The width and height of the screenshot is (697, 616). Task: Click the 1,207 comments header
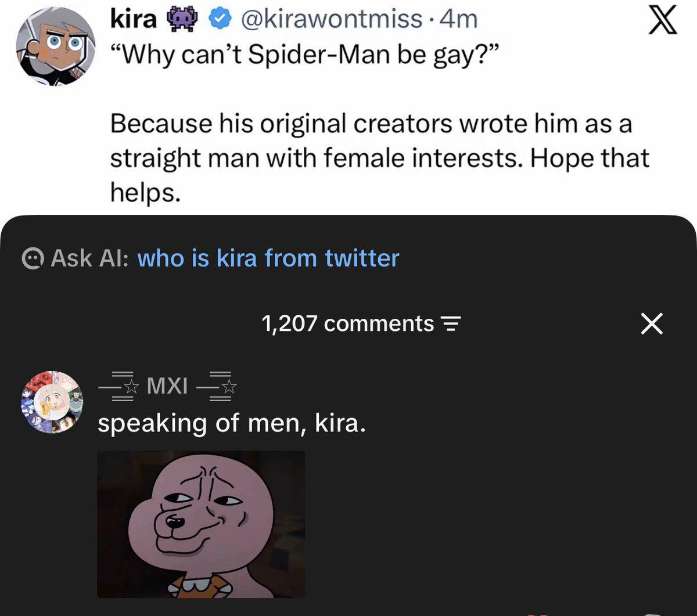(x=347, y=323)
